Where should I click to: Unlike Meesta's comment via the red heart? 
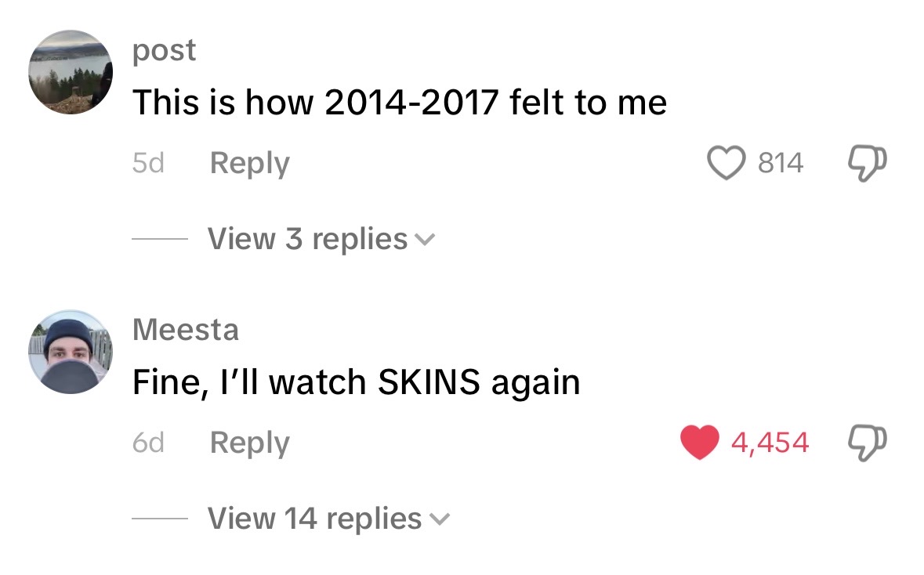[701, 443]
